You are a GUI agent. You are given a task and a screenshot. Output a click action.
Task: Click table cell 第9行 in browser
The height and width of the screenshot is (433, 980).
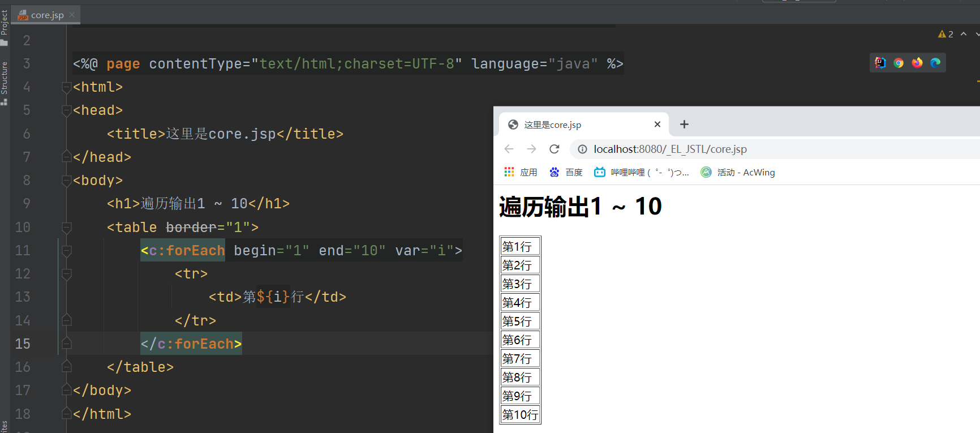[x=520, y=396]
